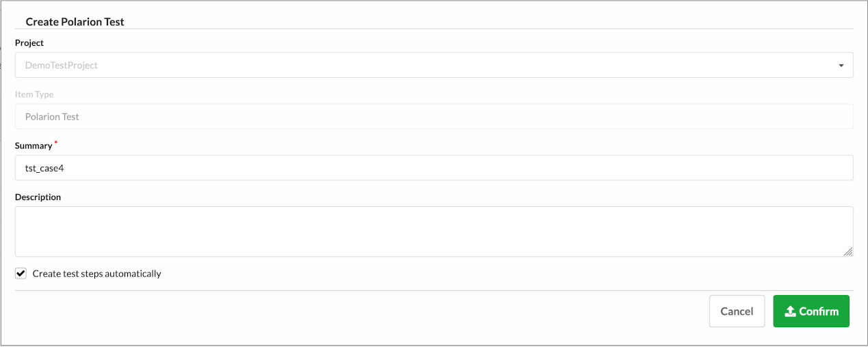The height and width of the screenshot is (347, 868).
Task: Click the Description field label
Action: [38, 197]
